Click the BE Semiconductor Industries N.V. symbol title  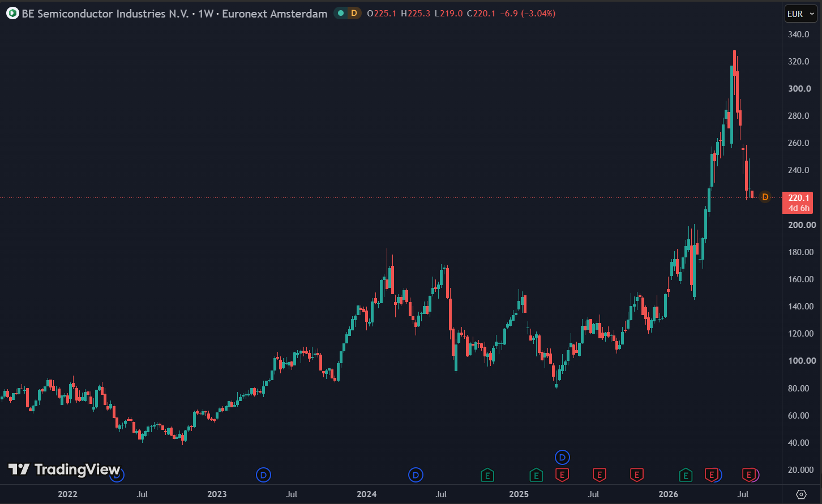tap(105, 14)
